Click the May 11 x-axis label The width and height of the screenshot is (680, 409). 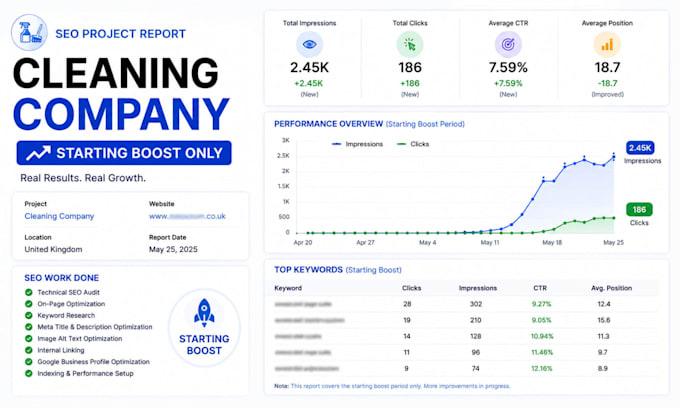(x=490, y=242)
